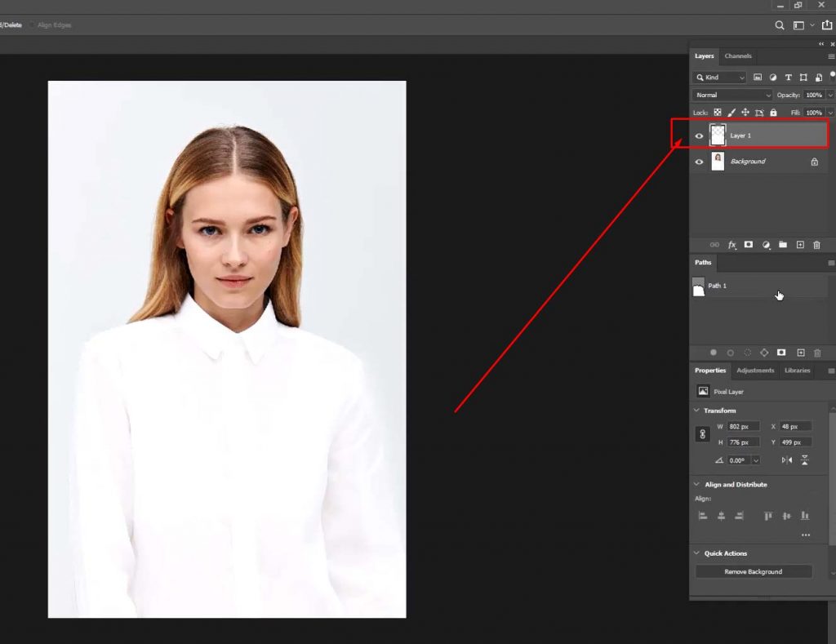Switch to the Channels tab
This screenshot has width=836, height=644.
(x=737, y=56)
